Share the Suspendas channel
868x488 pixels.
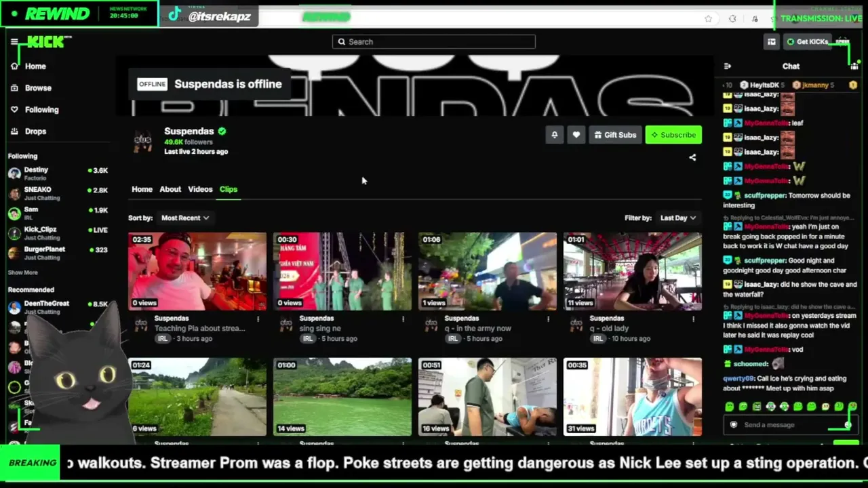point(692,157)
